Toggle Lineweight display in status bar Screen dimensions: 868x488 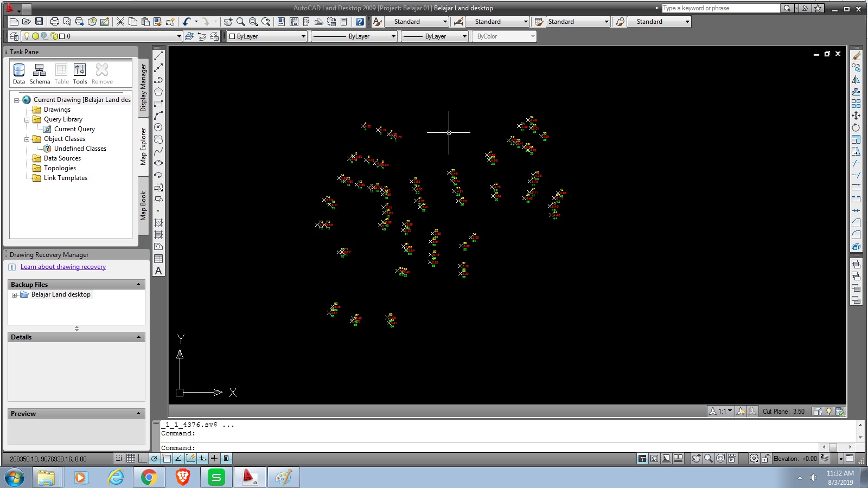tap(214, 458)
